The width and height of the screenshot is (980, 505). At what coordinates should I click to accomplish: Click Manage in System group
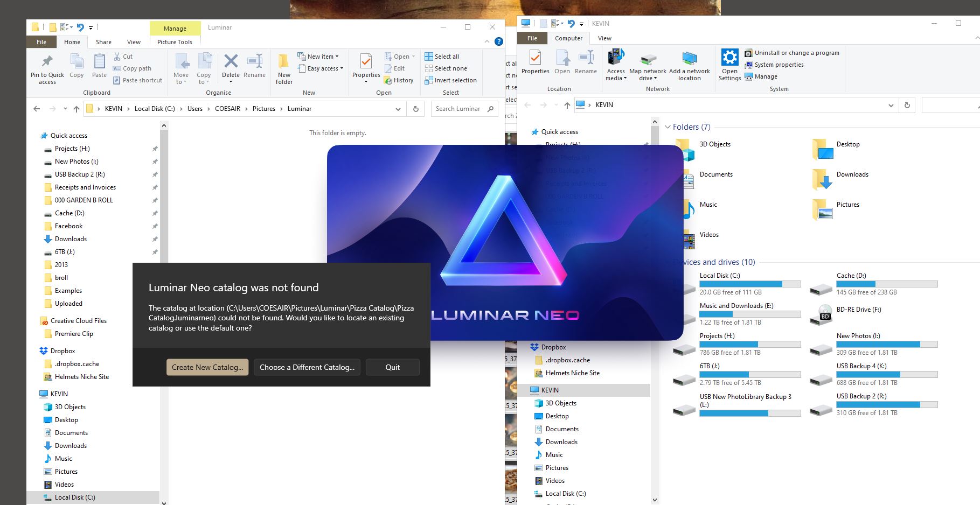[x=761, y=76]
